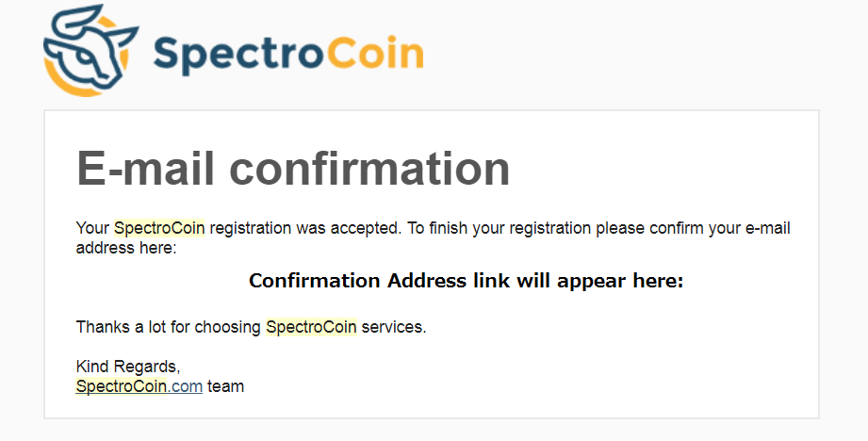
Task: Click the word "confirmation" in the large heading
Action: point(370,169)
